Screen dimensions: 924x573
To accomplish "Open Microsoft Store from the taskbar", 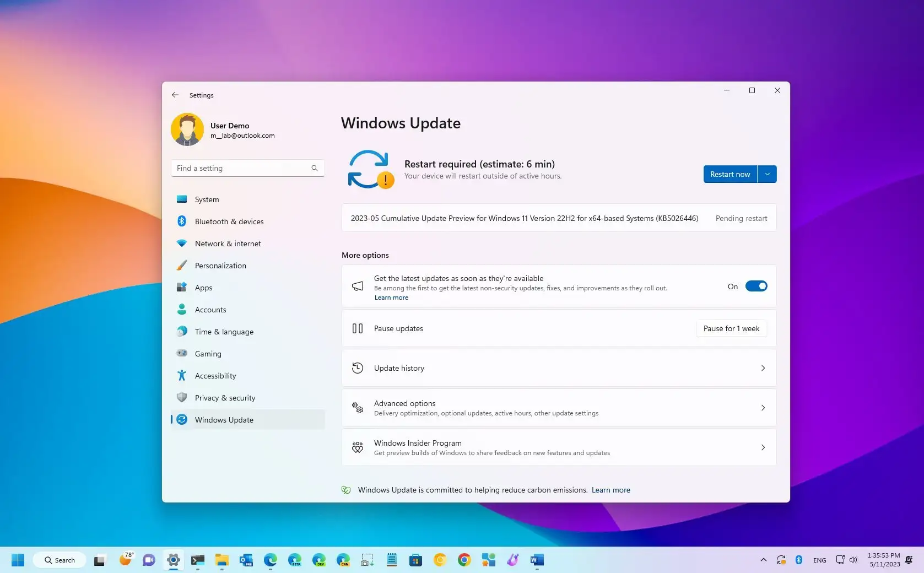I will coord(415,560).
